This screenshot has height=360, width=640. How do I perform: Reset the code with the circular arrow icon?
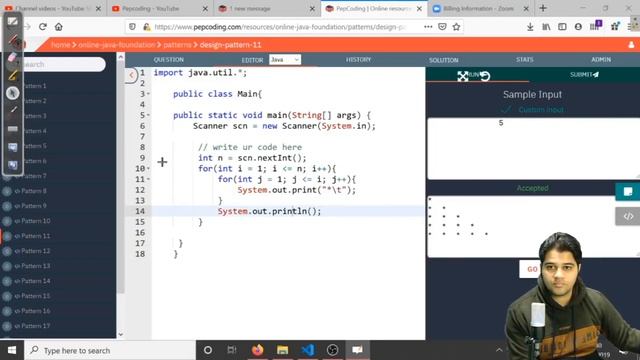tap(484, 76)
